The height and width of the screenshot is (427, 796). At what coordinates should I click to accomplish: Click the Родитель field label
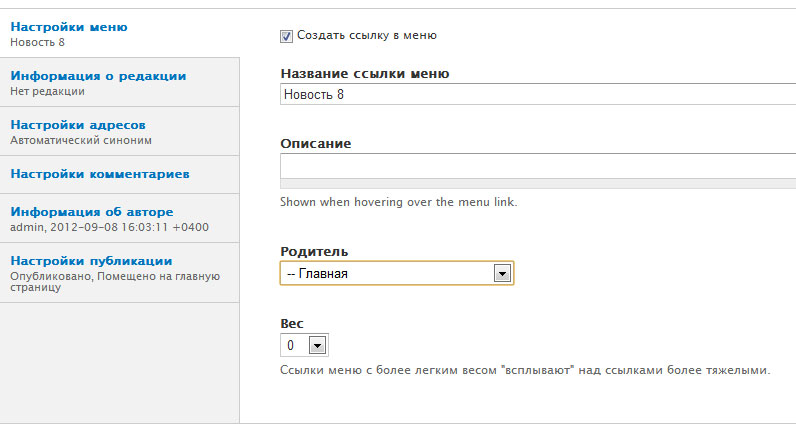coord(314,251)
